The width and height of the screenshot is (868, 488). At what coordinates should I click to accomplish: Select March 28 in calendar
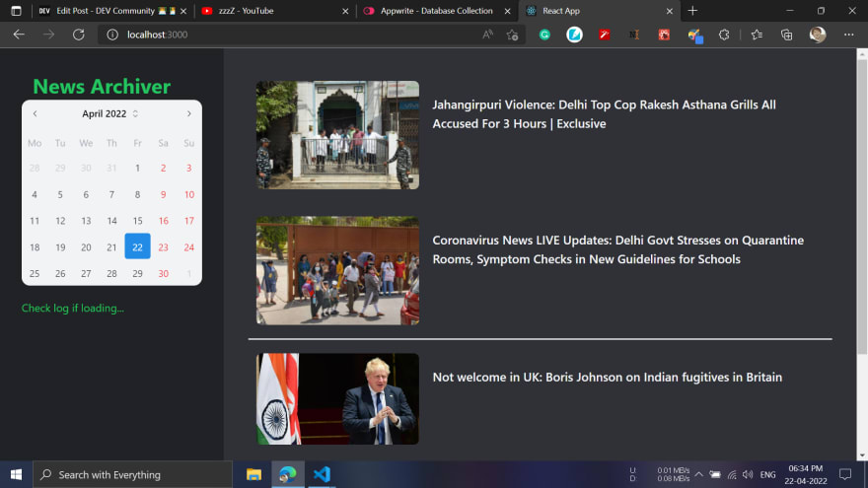click(x=35, y=168)
